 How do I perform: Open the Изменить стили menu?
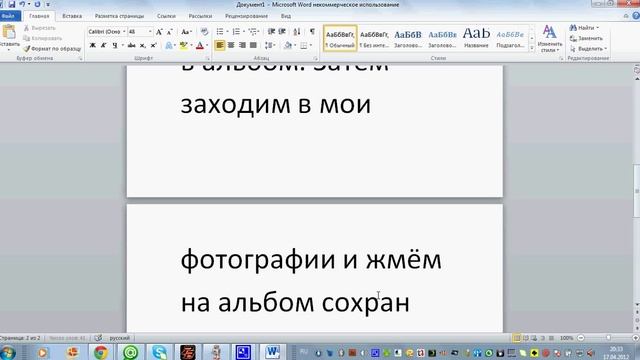[x=550, y=39]
